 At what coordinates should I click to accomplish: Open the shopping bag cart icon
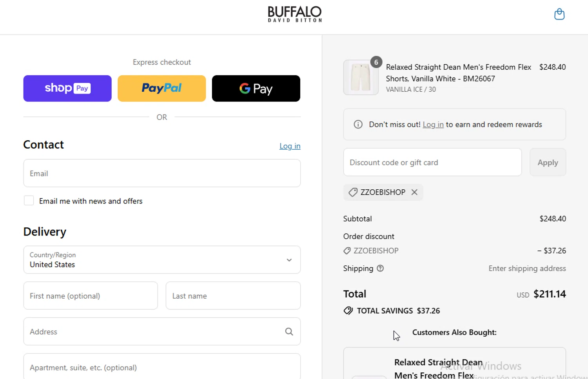click(x=559, y=15)
